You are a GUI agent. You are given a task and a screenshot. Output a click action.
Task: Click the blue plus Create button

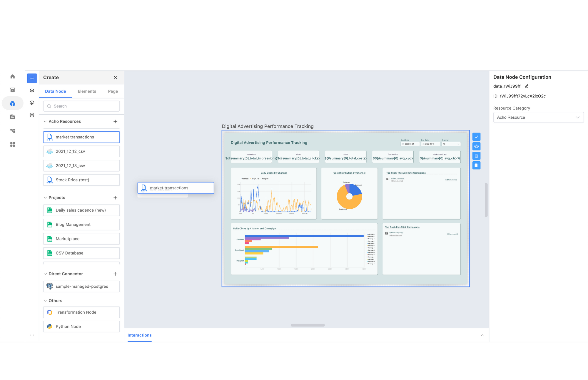[x=32, y=78]
